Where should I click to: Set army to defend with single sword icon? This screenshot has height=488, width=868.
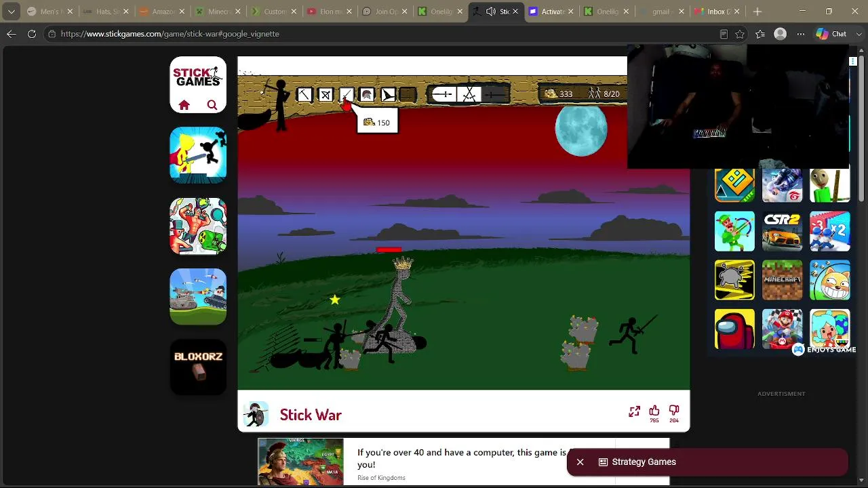[x=443, y=95]
